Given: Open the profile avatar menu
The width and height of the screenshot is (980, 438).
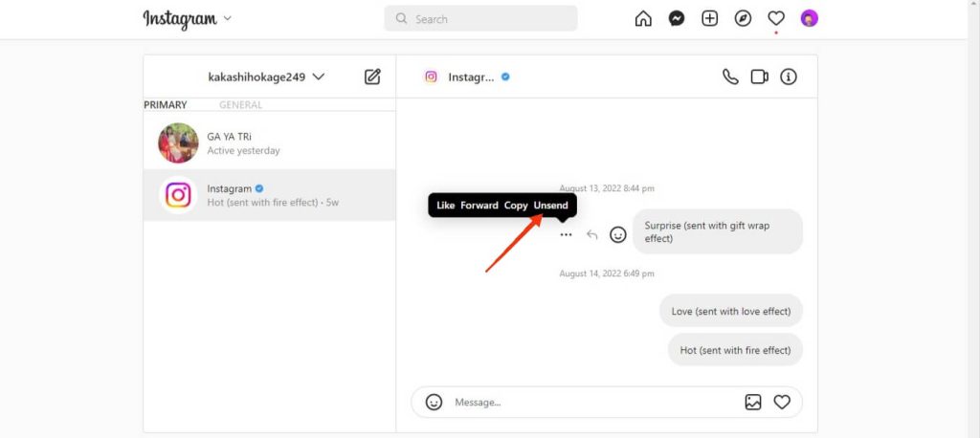Looking at the screenshot, I should (x=809, y=19).
